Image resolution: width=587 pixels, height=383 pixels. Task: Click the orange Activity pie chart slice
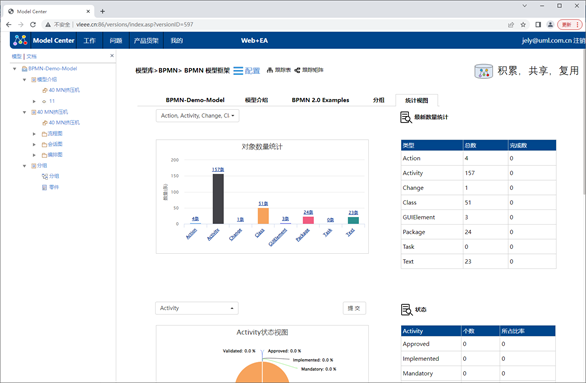click(x=262, y=373)
